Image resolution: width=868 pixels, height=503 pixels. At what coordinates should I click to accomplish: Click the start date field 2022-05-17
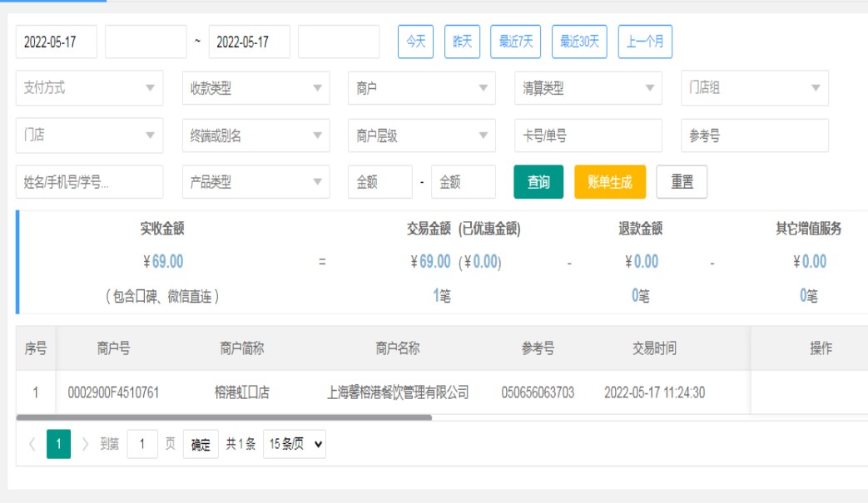coord(57,42)
